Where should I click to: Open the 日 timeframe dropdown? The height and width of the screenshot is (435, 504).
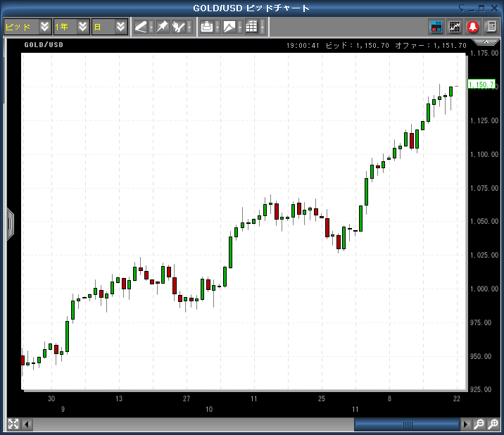tap(110, 27)
